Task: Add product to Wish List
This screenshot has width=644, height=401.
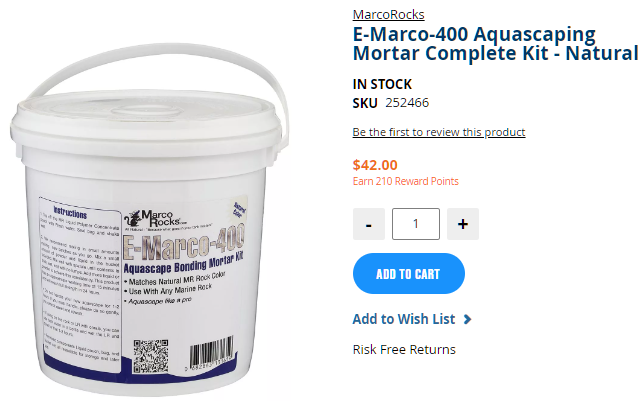Action: click(404, 319)
